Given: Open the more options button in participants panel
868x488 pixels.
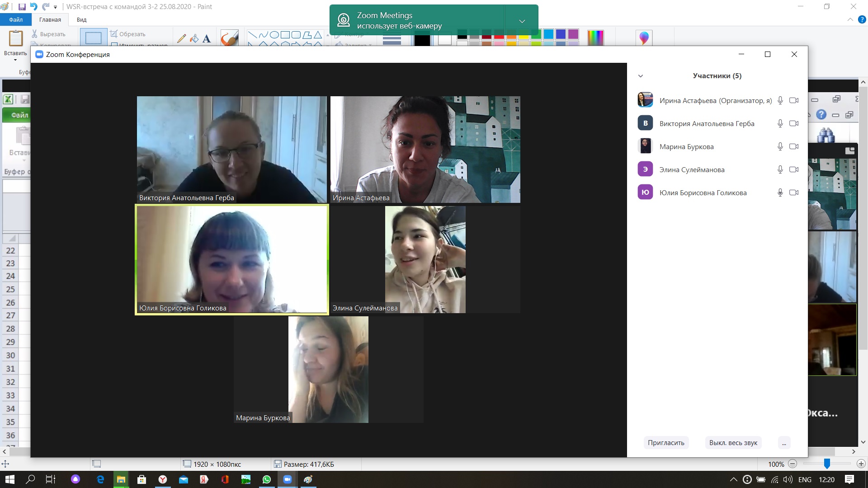Looking at the screenshot, I should tap(784, 443).
